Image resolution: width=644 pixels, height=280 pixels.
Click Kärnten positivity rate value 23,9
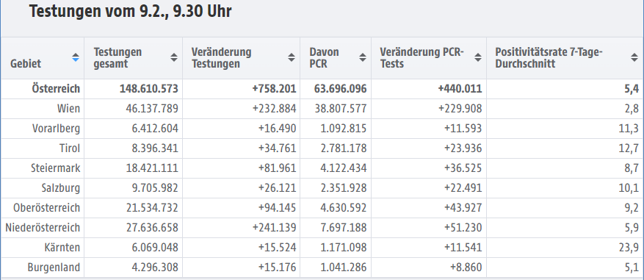pos(629,248)
